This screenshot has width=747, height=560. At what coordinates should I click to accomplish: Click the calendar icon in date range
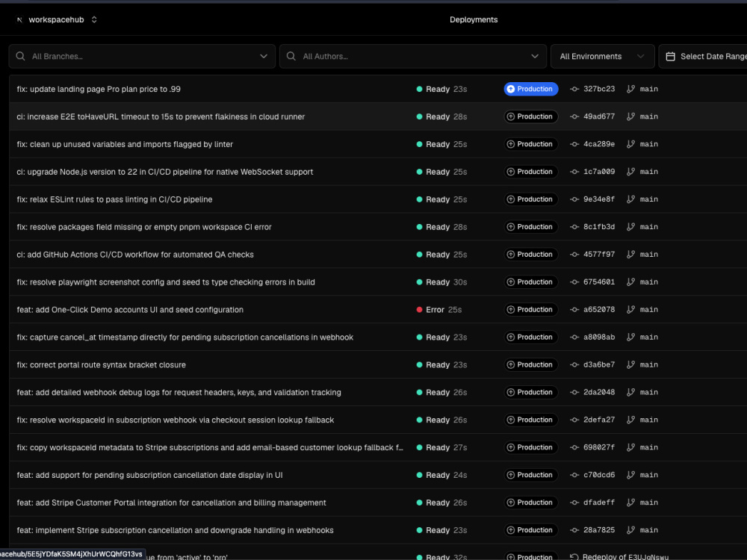pos(670,56)
